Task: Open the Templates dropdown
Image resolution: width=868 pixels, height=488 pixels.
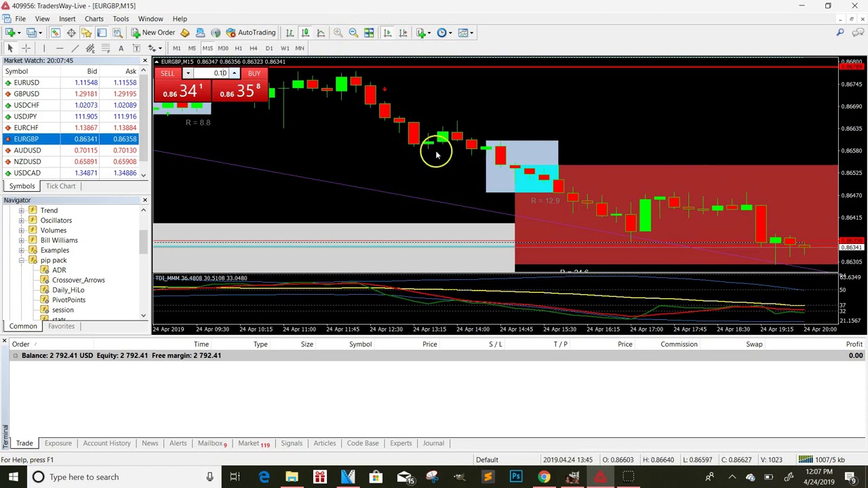Action: point(466,33)
